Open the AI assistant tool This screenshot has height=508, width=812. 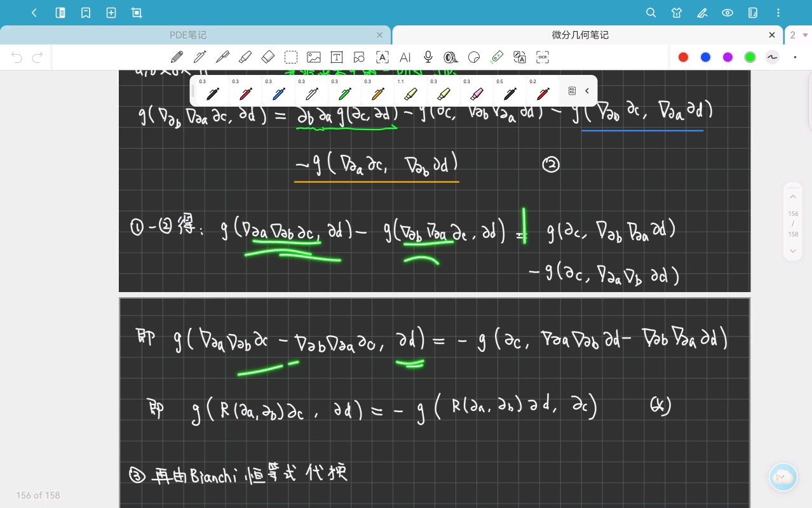(405, 57)
